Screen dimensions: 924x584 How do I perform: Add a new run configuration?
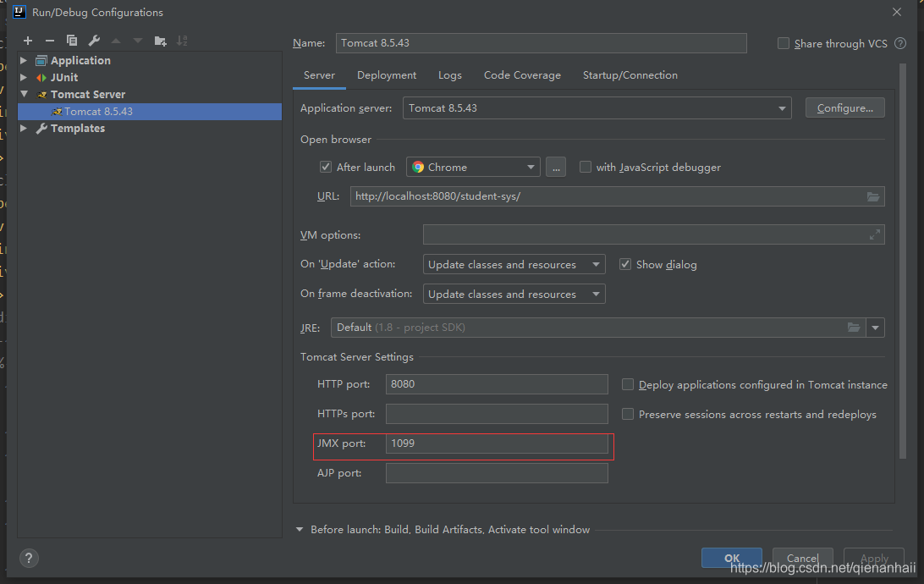[x=27, y=40]
